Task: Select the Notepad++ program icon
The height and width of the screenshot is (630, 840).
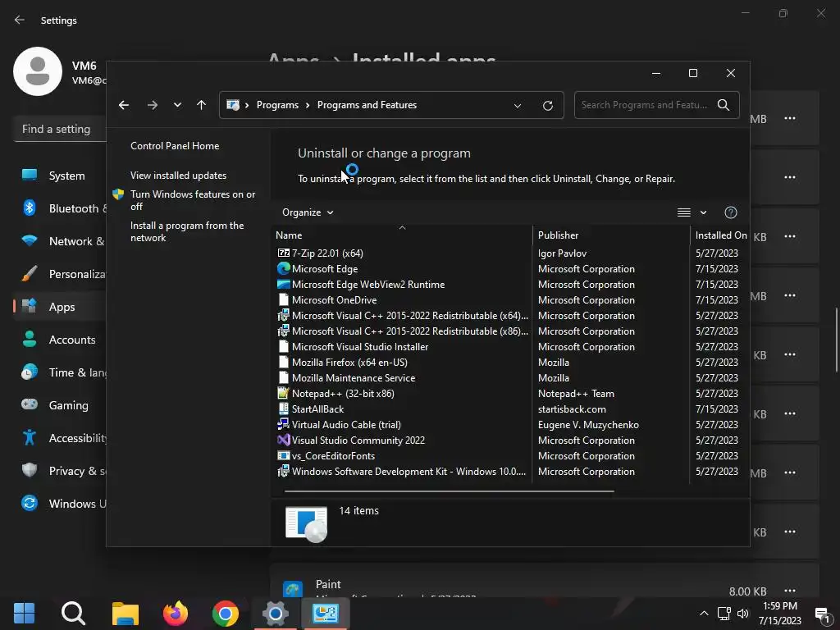Action: [x=283, y=393]
